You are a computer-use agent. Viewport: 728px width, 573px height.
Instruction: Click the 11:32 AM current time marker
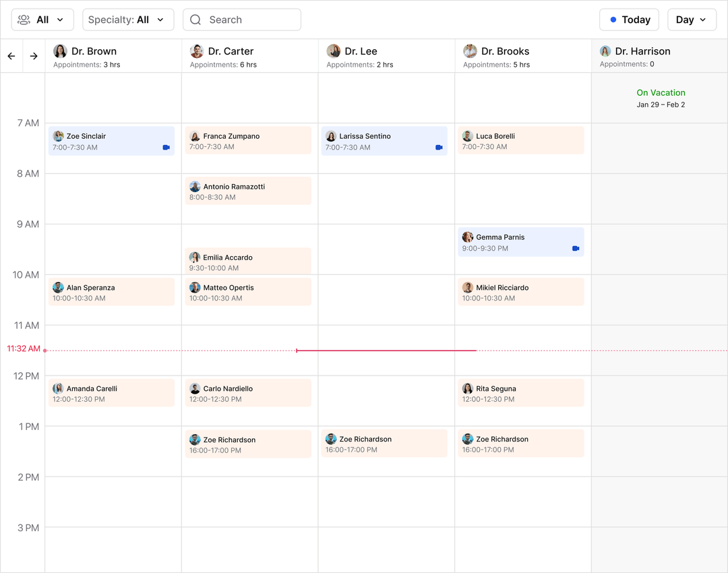[x=23, y=349]
